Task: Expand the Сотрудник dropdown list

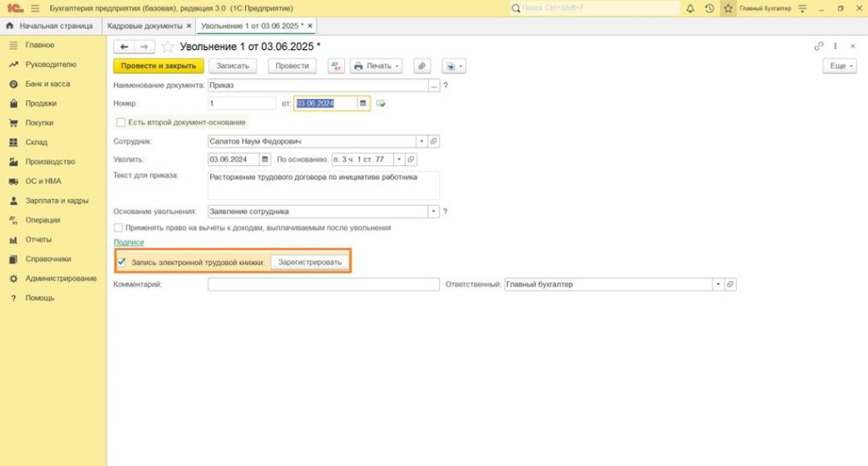Action: tap(421, 141)
